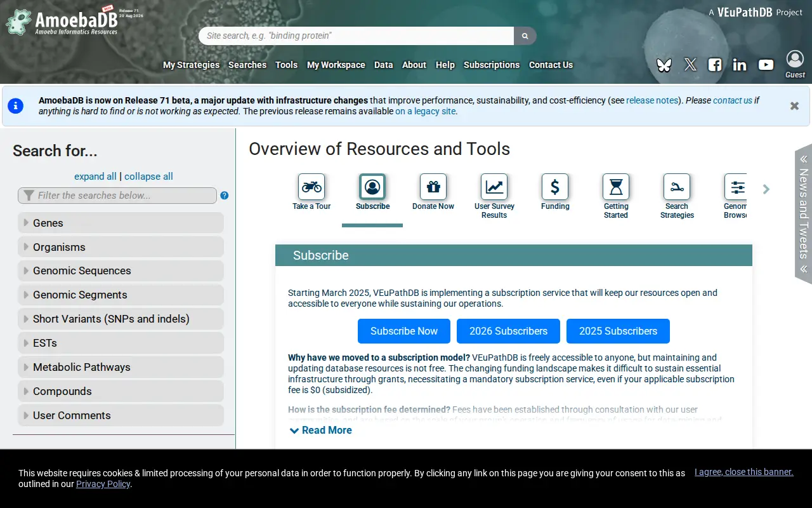Open the Contact Us menu item

coord(551,65)
